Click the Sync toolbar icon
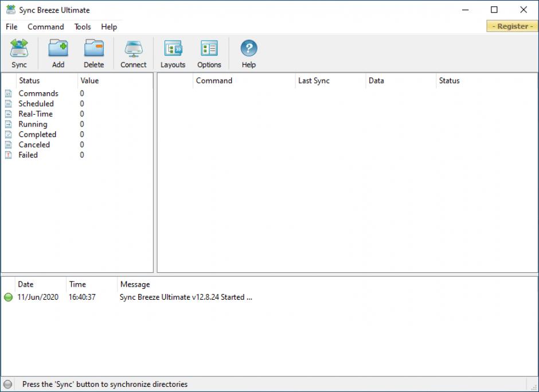This screenshot has height=392, width=539. [19, 48]
